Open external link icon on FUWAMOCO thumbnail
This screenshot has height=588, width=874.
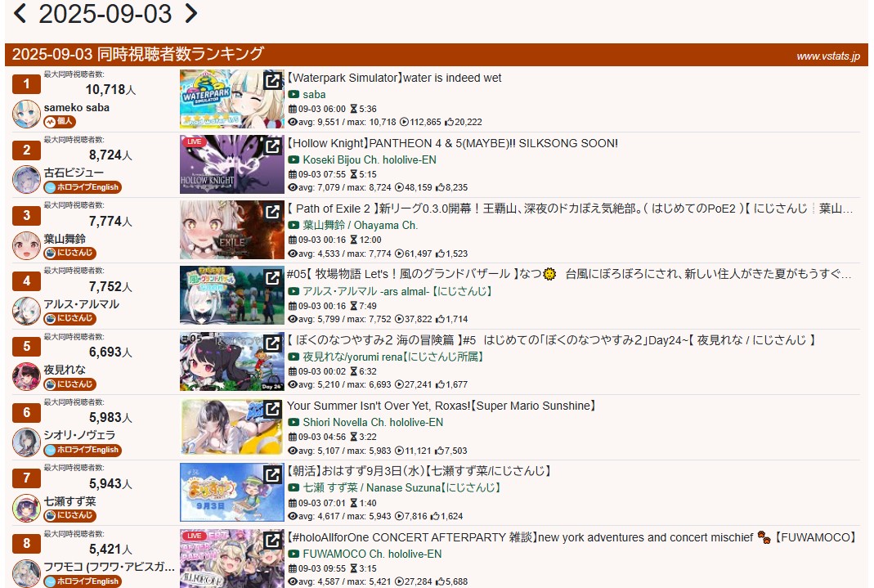pyautogui.click(x=272, y=540)
